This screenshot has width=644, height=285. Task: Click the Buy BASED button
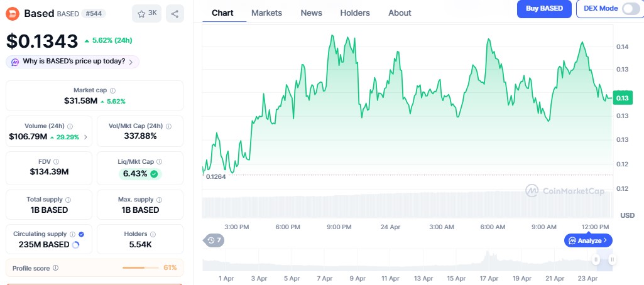point(544,9)
